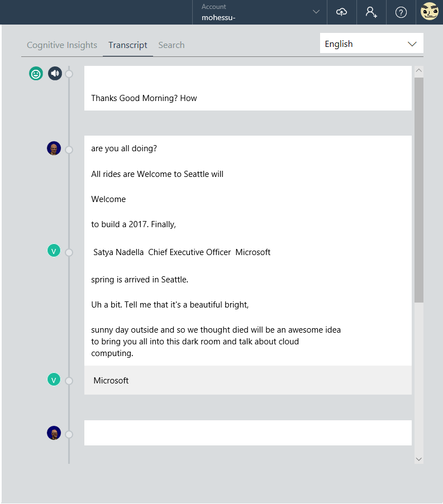Click line 'Thanks Good Morning? How'
The image size is (443, 504).
[144, 98]
